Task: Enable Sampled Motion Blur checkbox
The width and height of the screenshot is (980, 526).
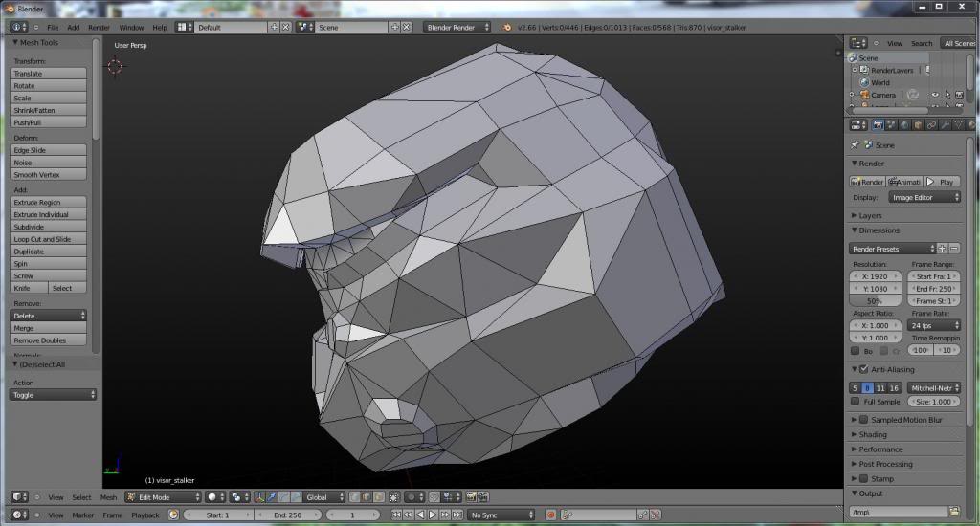Action: 864,420
